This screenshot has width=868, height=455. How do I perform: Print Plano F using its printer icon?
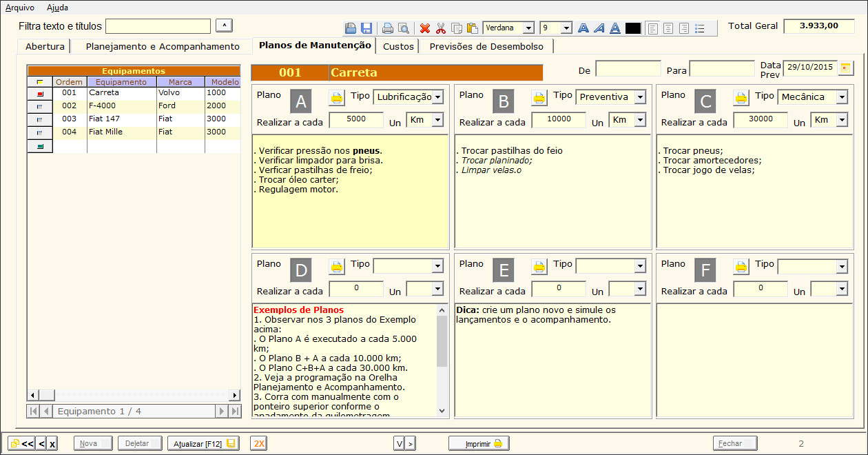click(741, 266)
